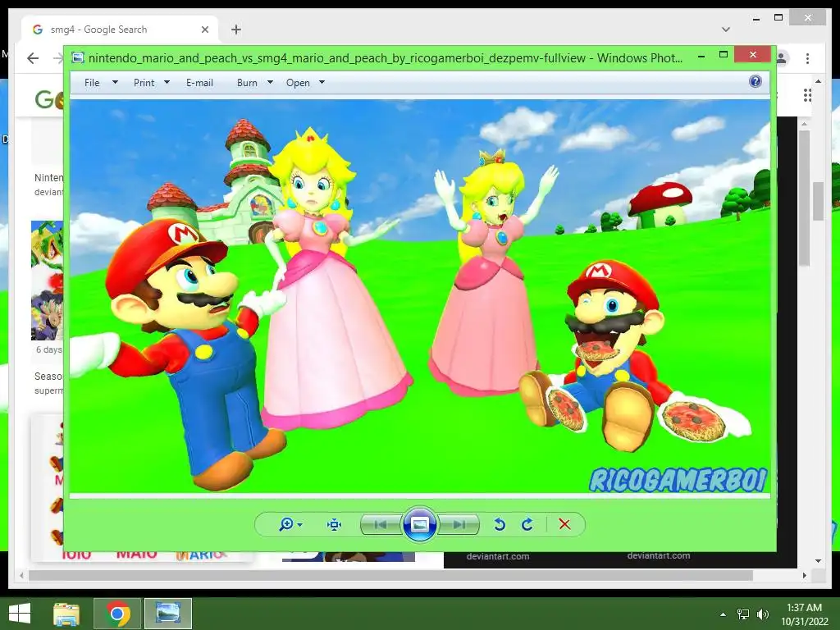Viewport: 840px width, 630px height.
Task: Click the scroll down arrow in Chrome
Action: point(818,560)
